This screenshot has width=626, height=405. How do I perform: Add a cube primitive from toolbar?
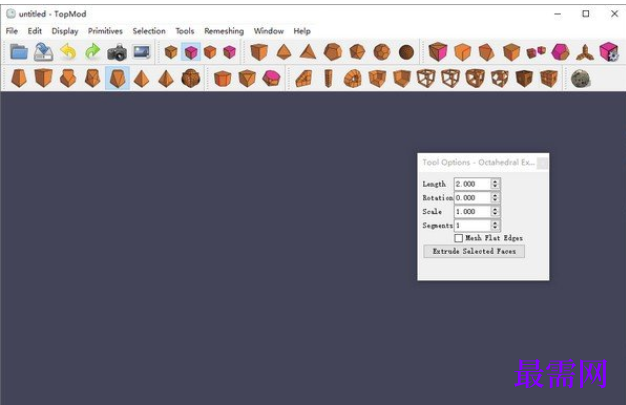[259, 52]
